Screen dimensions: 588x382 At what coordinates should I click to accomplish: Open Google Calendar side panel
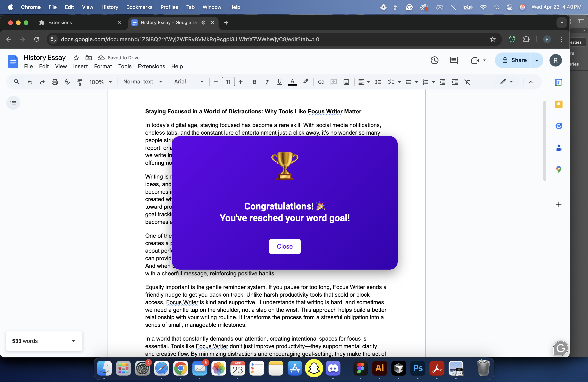(x=559, y=82)
